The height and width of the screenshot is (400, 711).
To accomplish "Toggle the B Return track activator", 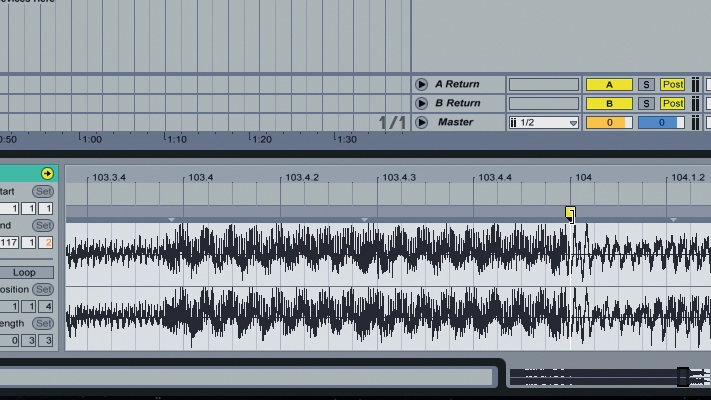I will coord(609,103).
